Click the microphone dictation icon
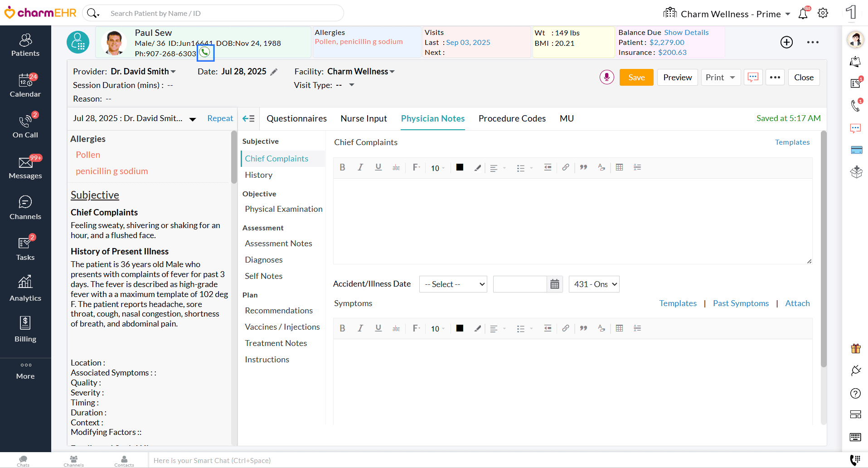 point(606,78)
